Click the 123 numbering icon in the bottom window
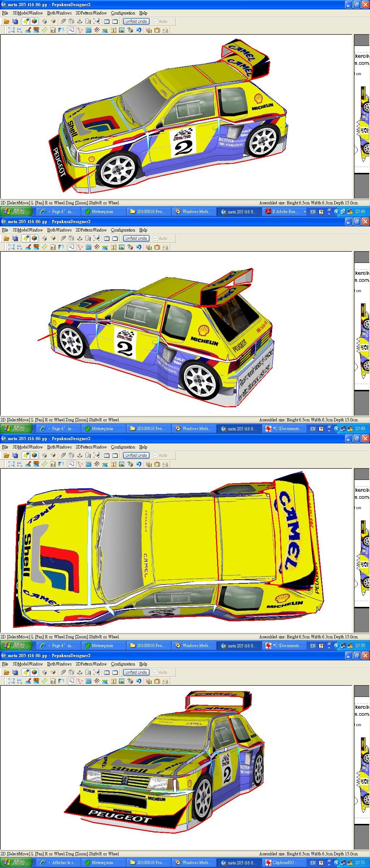This screenshot has height=868, width=370. point(36,681)
